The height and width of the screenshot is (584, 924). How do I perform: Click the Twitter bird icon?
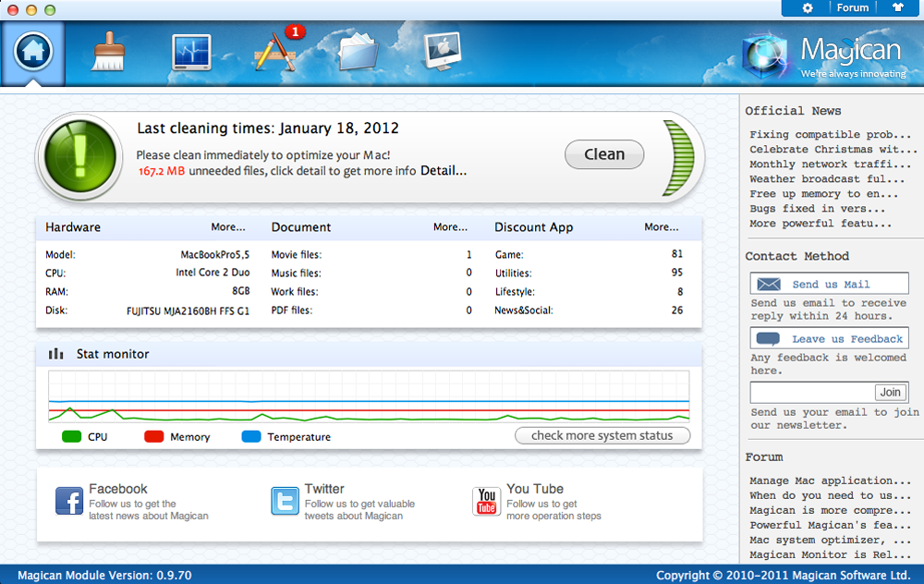click(285, 502)
